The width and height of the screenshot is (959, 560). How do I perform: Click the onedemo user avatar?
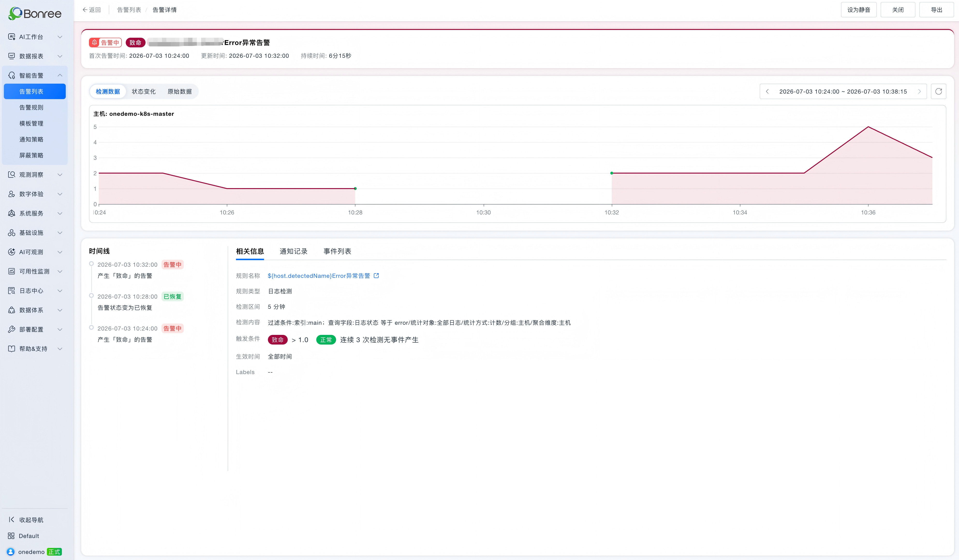(11, 552)
